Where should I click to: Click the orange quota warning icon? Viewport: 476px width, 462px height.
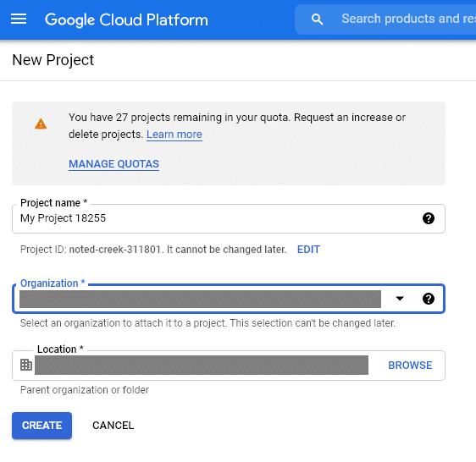tap(41, 124)
